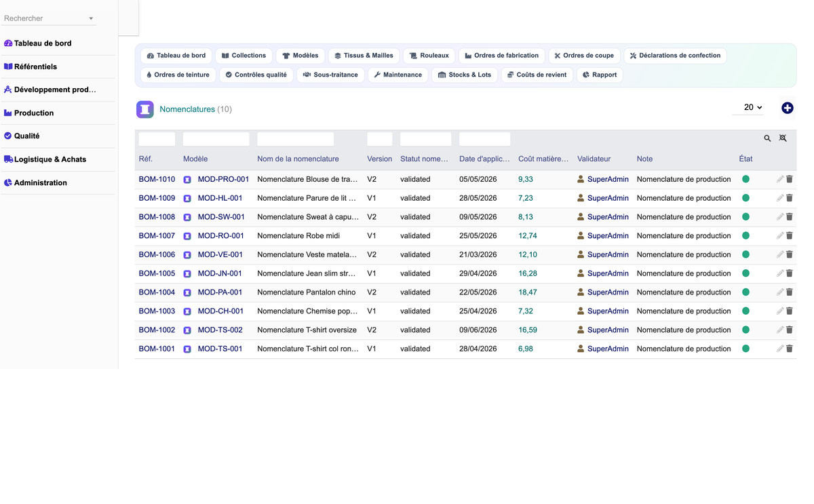
Task: Click the model icon beside MOD-PRO-001
Action: point(187,180)
